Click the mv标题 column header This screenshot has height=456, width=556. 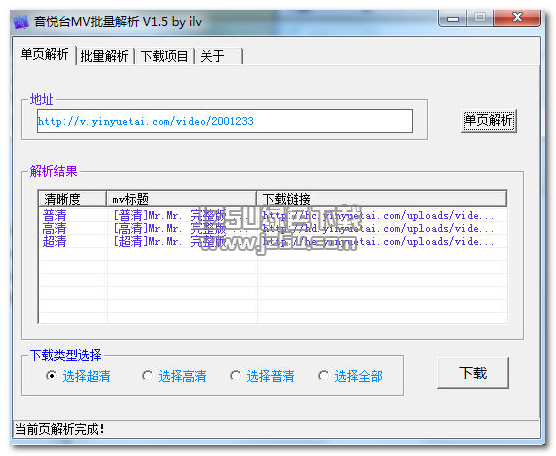click(x=181, y=199)
